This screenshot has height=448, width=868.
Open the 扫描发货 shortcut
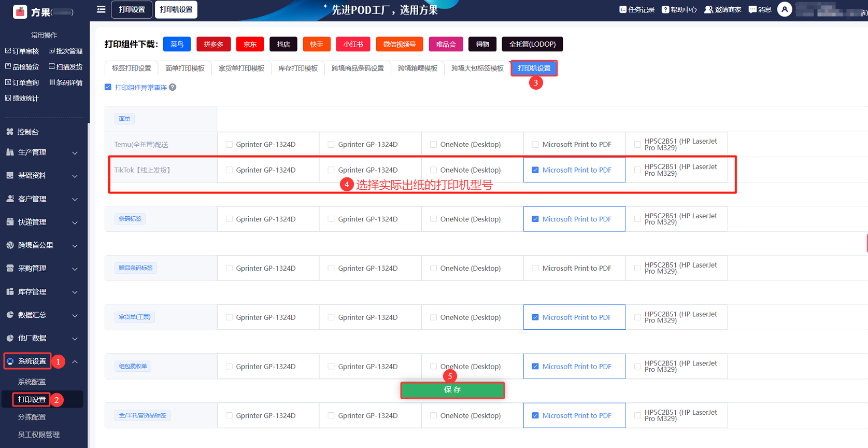pos(65,66)
